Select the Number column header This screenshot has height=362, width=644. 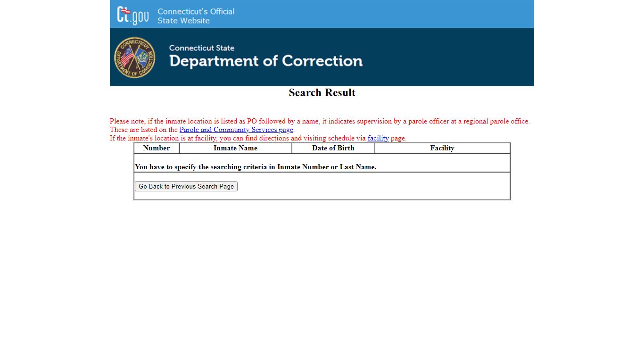point(156,148)
